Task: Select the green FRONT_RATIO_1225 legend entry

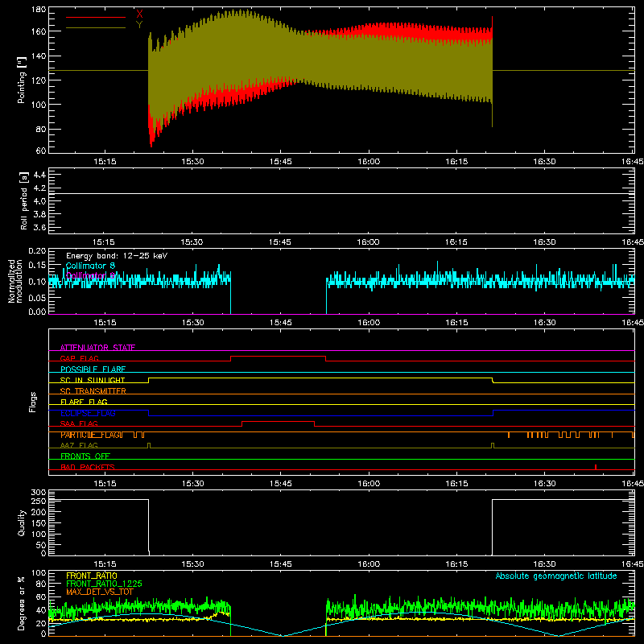Action: (104, 584)
